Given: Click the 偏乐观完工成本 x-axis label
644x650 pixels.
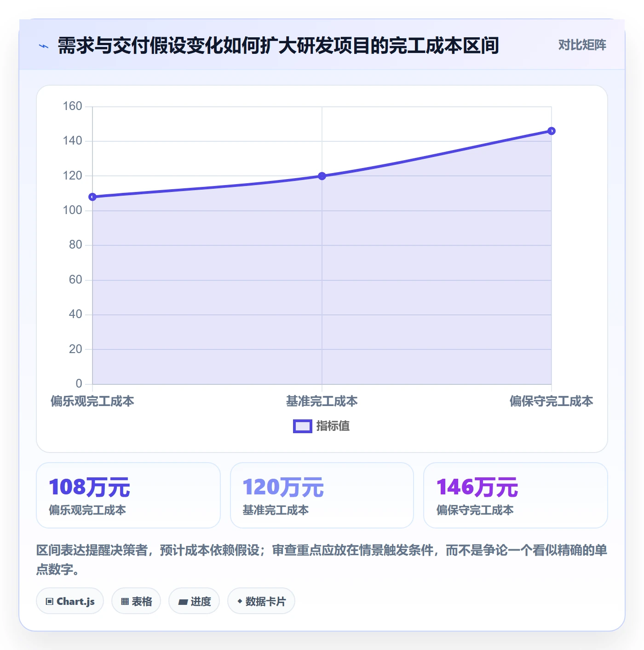Looking at the screenshot, I should coord(92,401).
